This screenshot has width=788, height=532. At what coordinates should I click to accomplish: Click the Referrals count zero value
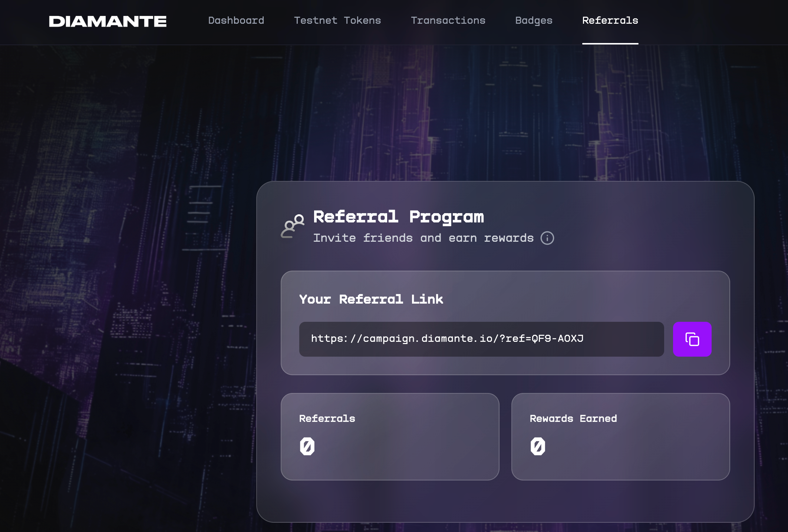(307, 446)
